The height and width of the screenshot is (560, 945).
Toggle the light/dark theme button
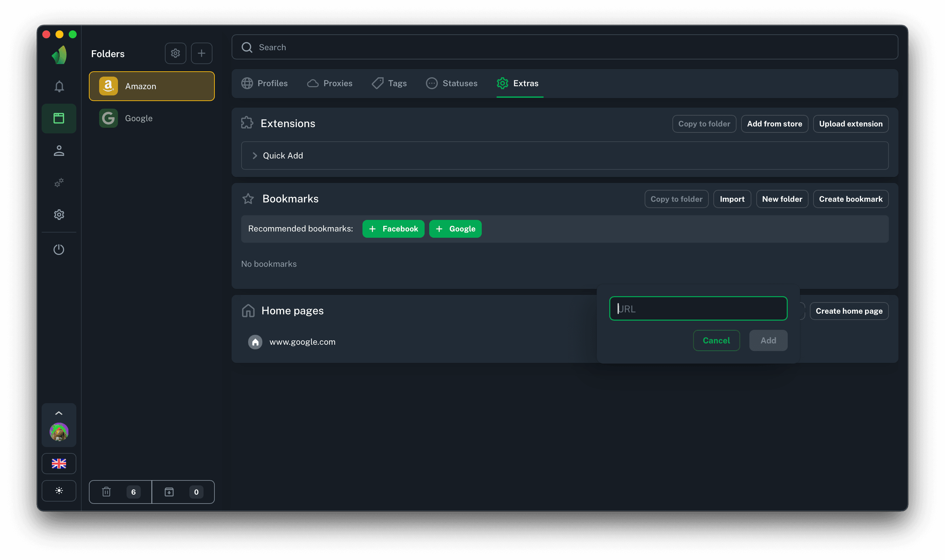tap(59, 491)
